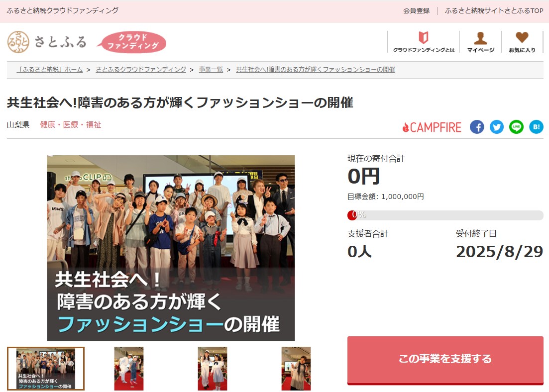Select the first highlighted group photo thumbnail
The height and width of the screenshot is (392, 549).
45,369
